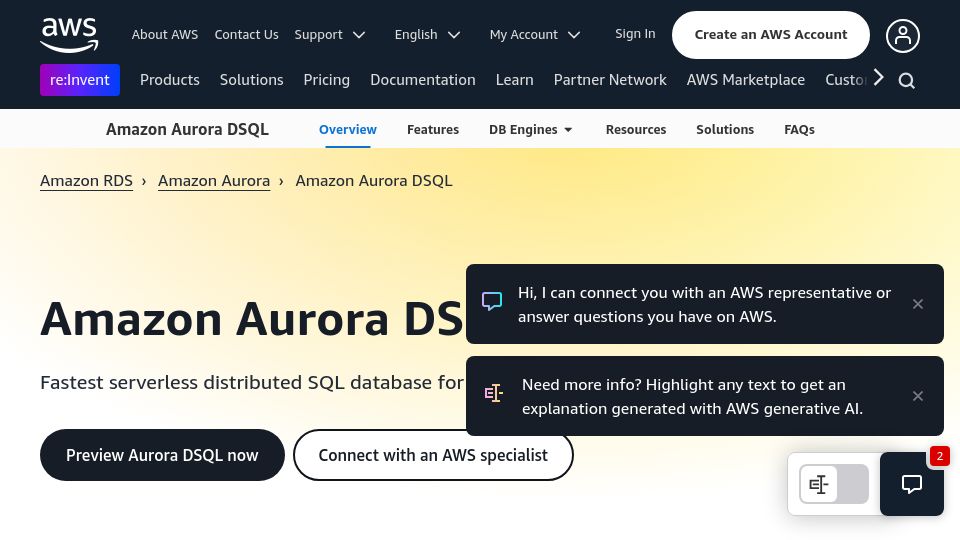Click the AWS logo
The width and height of the screenshot is (960, 540).
click(69, 35)
